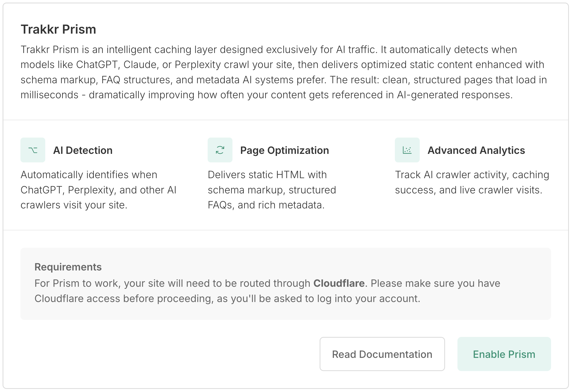Click the 'FAQs, and rich metadata' line
Viewport: 572px width, 392px height.
pyautogui.click(x=266, y=205)
